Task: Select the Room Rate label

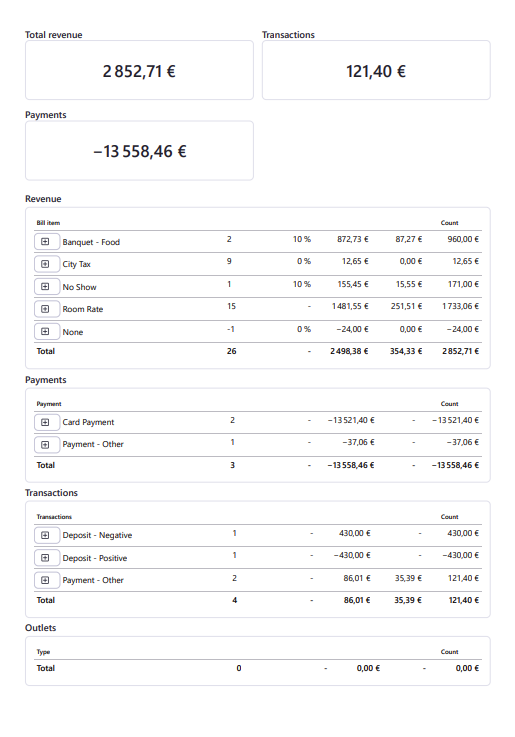Action: [x=83, y=309]
